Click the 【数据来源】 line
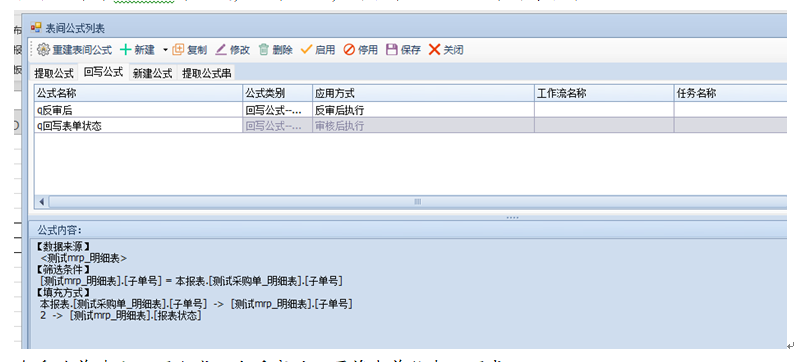 (x=64, y=247)
